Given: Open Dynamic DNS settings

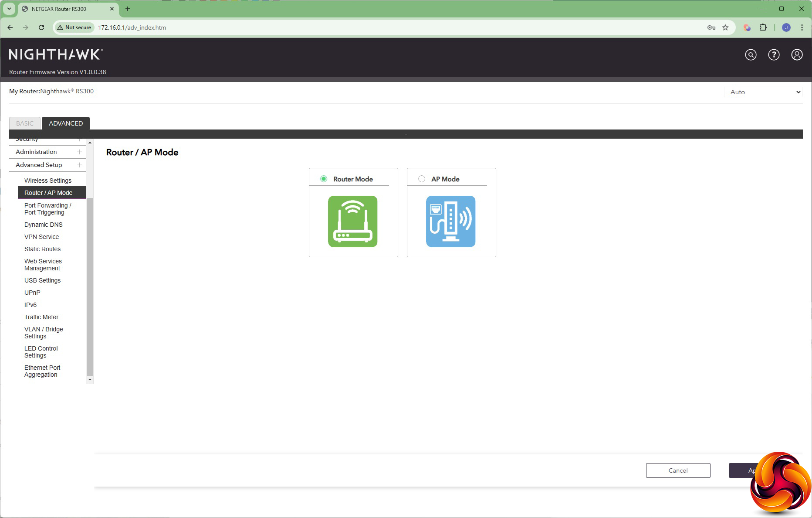Looking at the screenshot, I should click(44, 225).
